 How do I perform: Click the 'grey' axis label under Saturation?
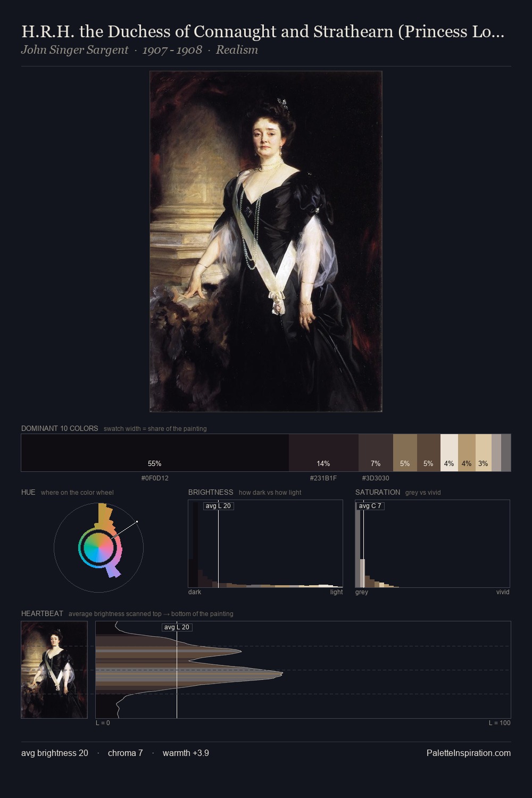[x=362, y=592]
